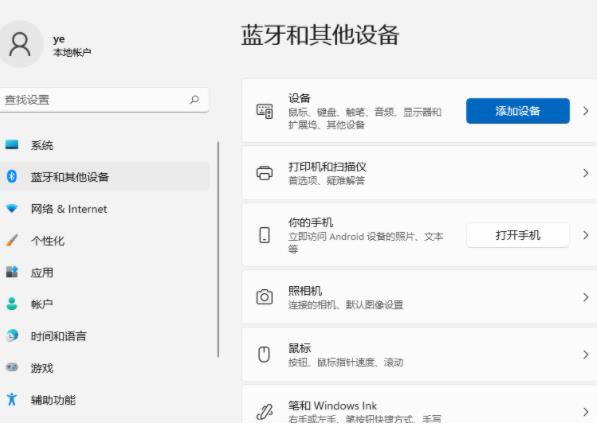Open 游戏 settings
This screenshot has width=597, height=424.
[104, 368]
